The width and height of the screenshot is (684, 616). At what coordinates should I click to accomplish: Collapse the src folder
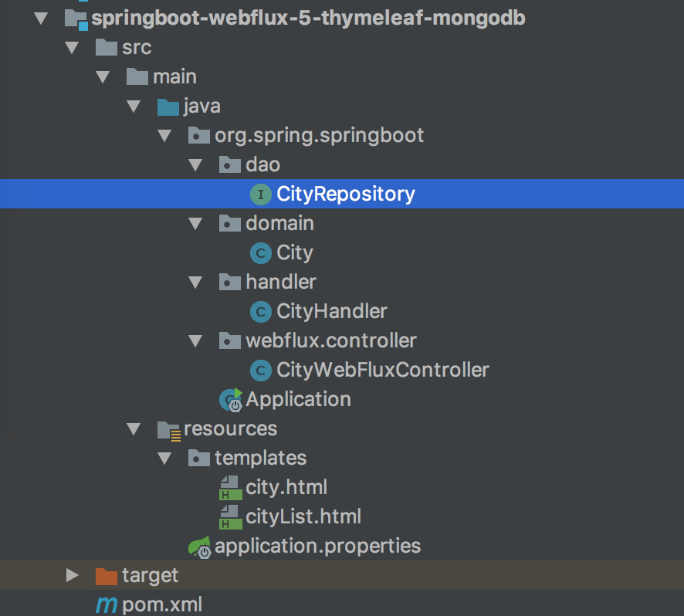(72, 47)
